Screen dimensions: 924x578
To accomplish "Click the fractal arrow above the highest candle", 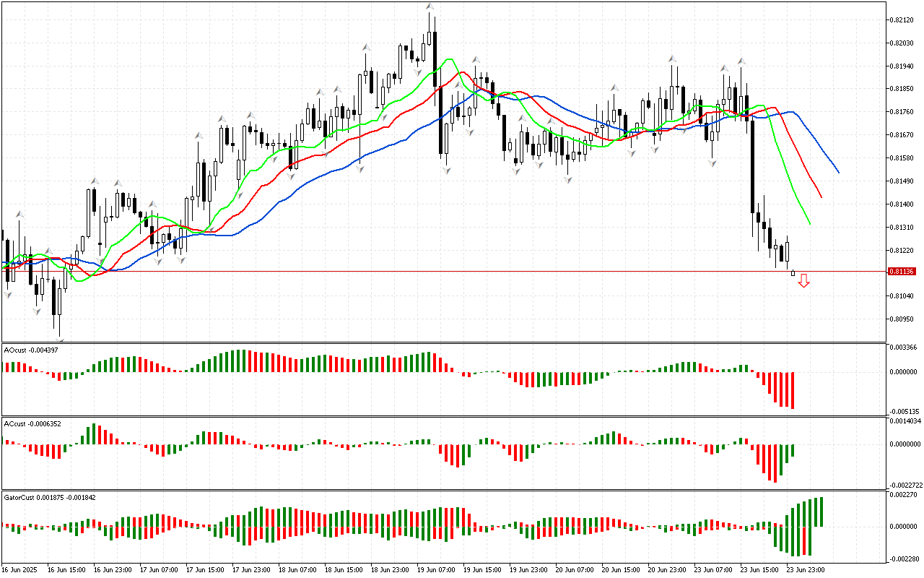I will 430,7.
